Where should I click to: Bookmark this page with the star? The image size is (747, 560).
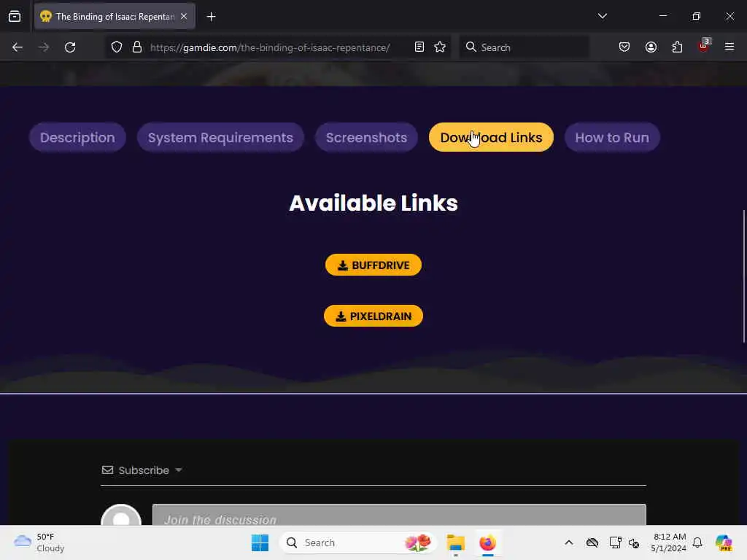440,47
